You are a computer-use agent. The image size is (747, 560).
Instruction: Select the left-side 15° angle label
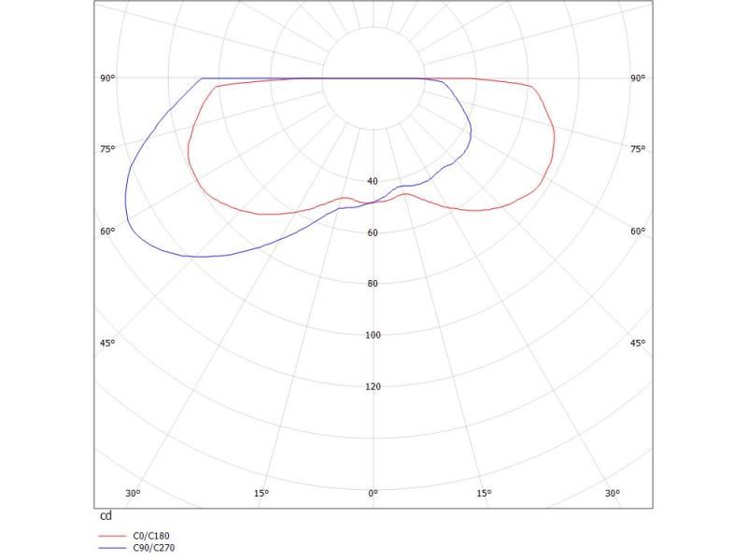pyautogui.click(x=261, y=493)
